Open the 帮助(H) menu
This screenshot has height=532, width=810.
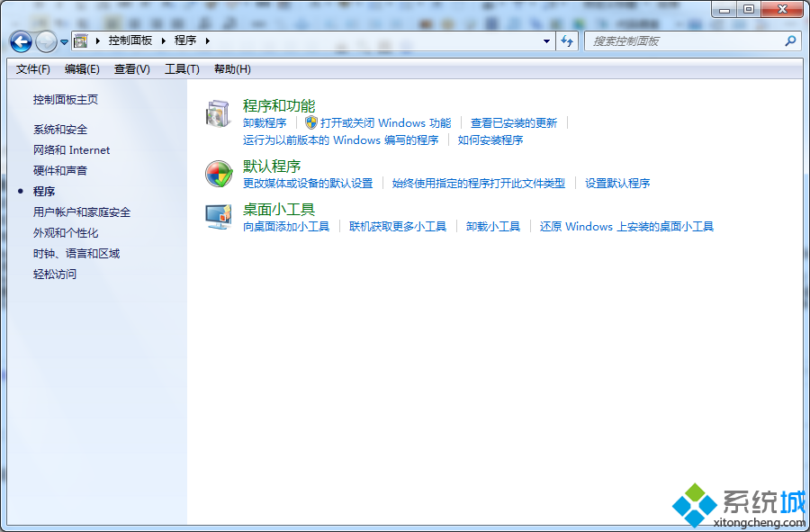click(232, 69)
